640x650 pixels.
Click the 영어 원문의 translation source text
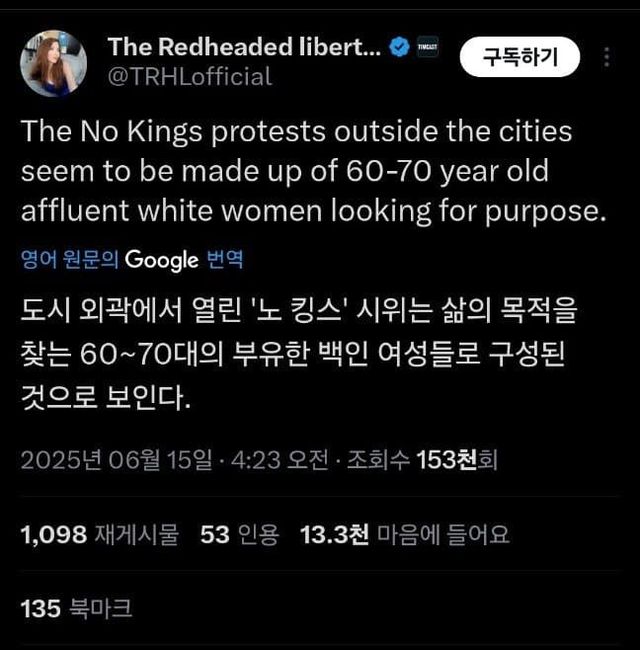point(70,261)
